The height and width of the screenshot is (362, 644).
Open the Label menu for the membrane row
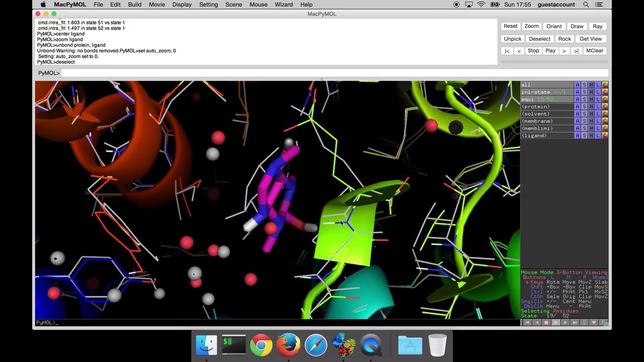(x=598, y=121)
